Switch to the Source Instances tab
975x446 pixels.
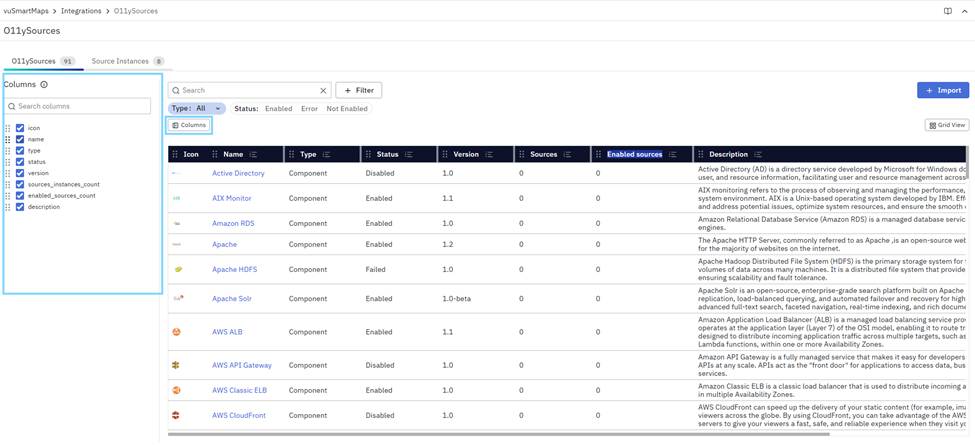point(120,61)
